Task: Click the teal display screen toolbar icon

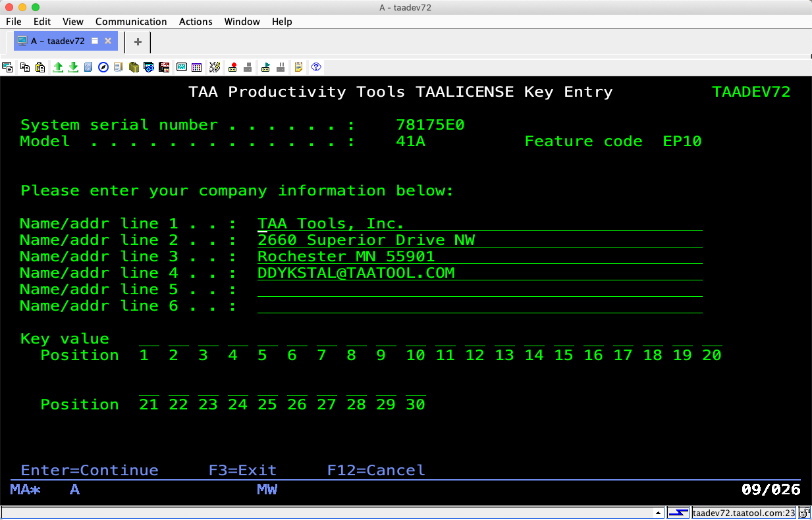Action: [x=181, y=67]
